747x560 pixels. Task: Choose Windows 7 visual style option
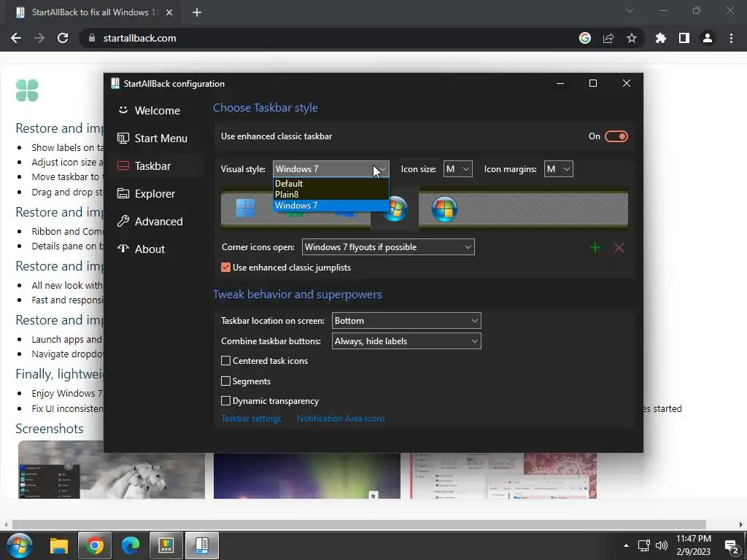click(331, 205)
